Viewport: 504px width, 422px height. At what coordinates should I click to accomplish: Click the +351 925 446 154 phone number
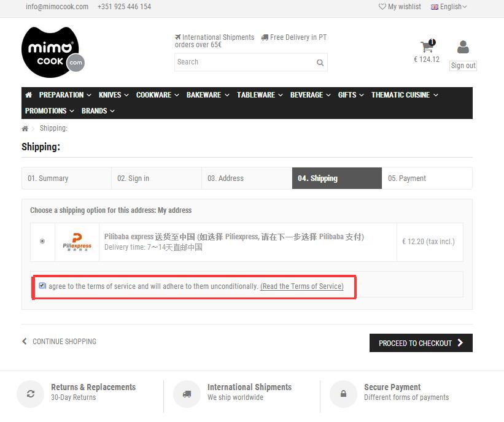[124, 7]
